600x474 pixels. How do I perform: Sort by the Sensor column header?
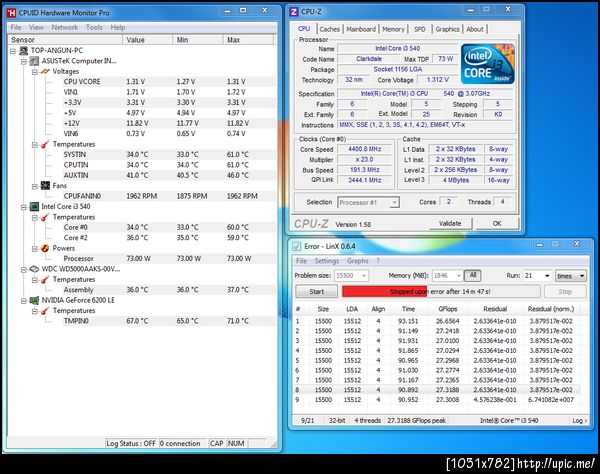(x=65, y=40)
